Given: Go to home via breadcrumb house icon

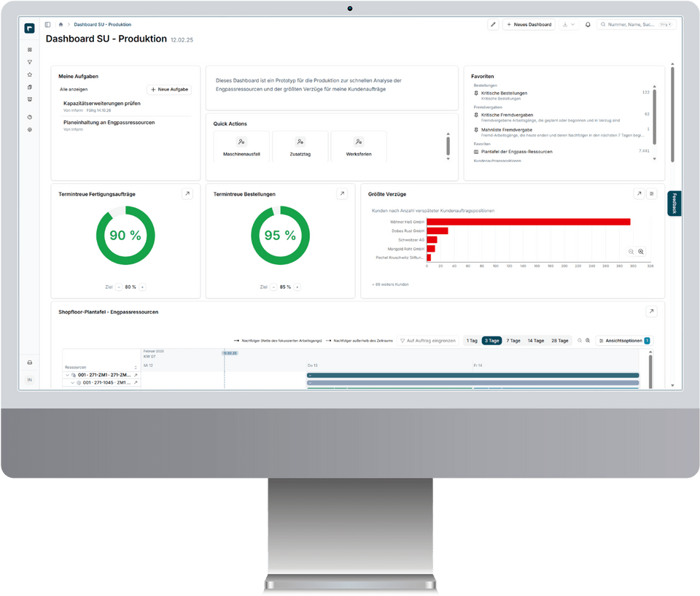Looking at the screenshot, I should (x=61, y=25).
